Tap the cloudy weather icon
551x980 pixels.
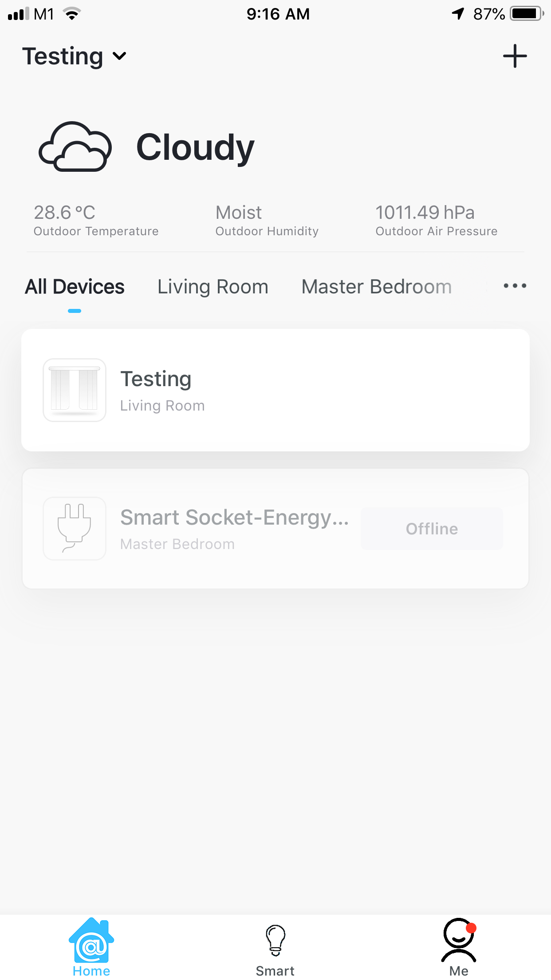pyautogui.click(x=75, y=146)
